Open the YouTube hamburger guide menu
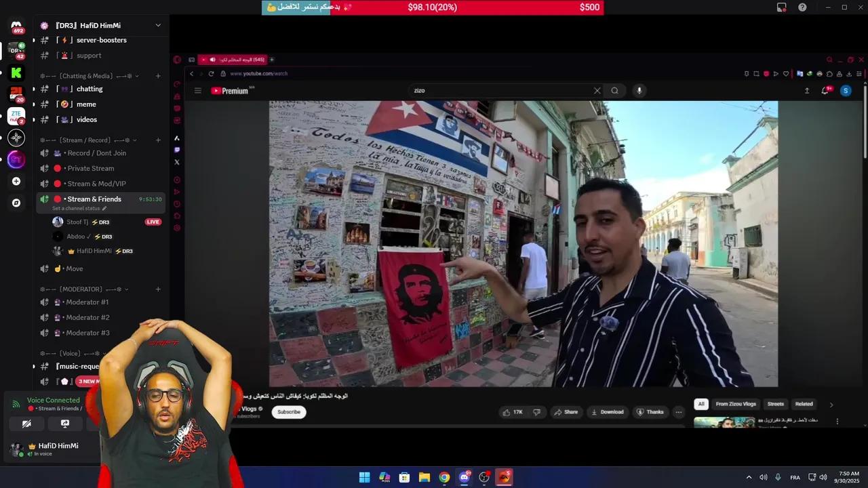Viewport: 868px width, 488px height. 198,91
